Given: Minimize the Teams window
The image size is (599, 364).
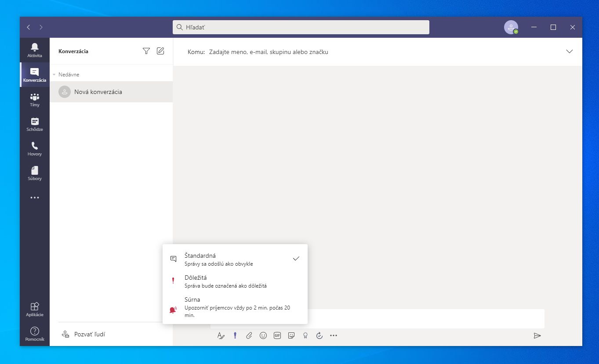Looking at the screenshot, I should click(x=534, y=27).
